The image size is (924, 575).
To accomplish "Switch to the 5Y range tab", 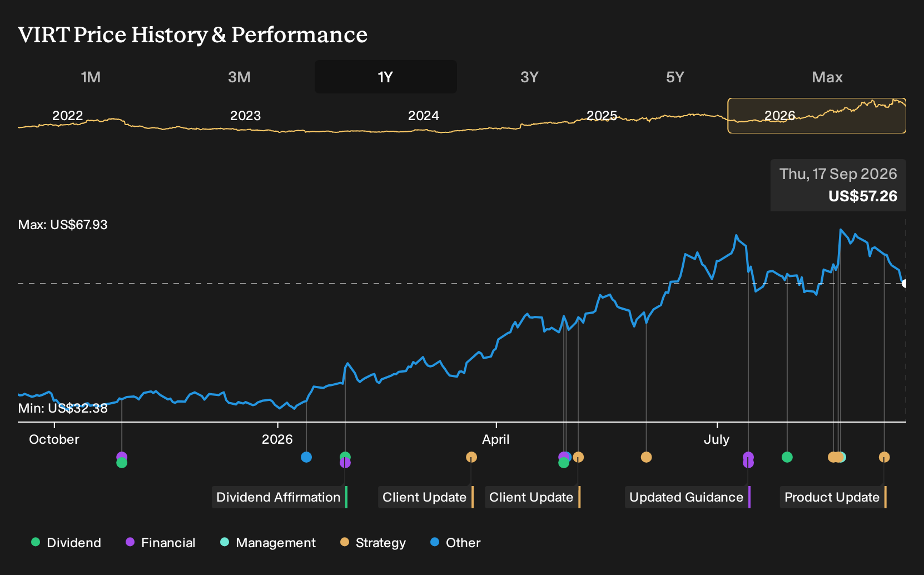I will (x=675, y=77).
